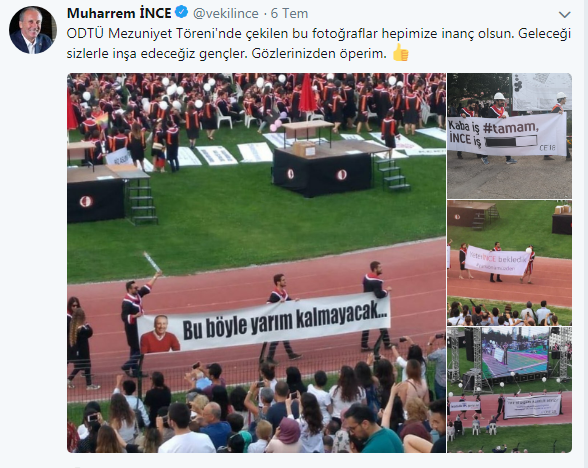Open the photo with the stadium video screen
The image size is (588, 468).
510,390
